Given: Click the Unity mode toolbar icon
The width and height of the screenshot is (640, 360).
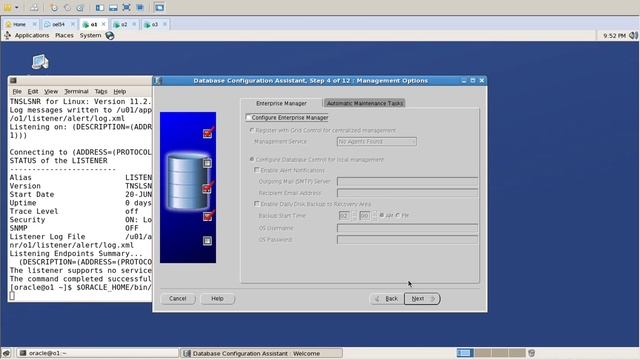Looking at the screenshot, I should 140,7.
